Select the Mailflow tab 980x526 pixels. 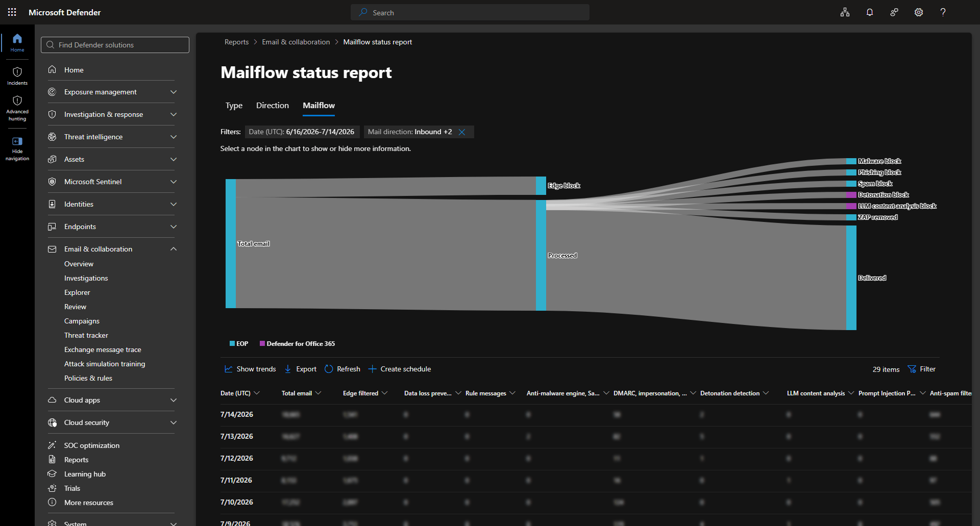click(x=319, y=106)
